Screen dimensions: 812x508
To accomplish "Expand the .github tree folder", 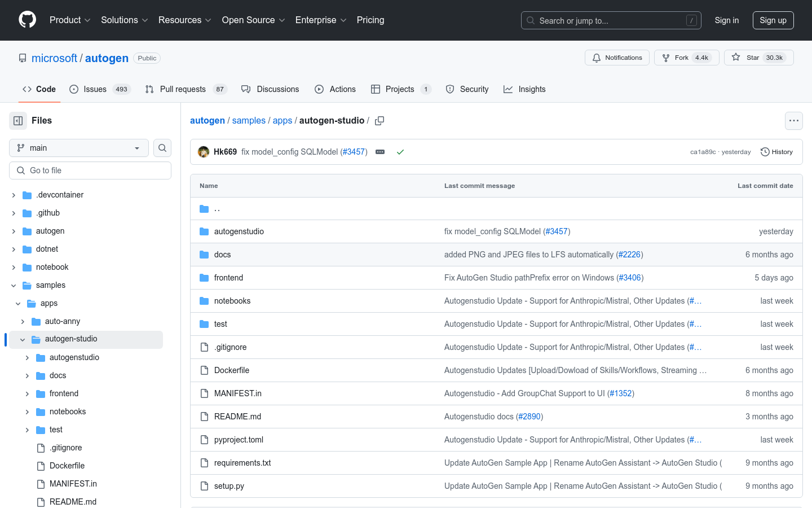I will click(x=14, y=213).
